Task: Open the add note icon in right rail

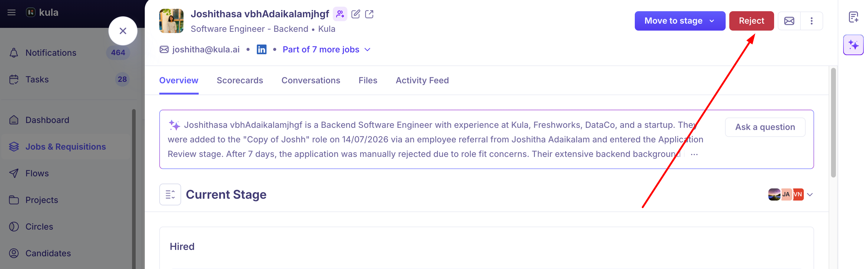Action: click(x=853, y=17)
